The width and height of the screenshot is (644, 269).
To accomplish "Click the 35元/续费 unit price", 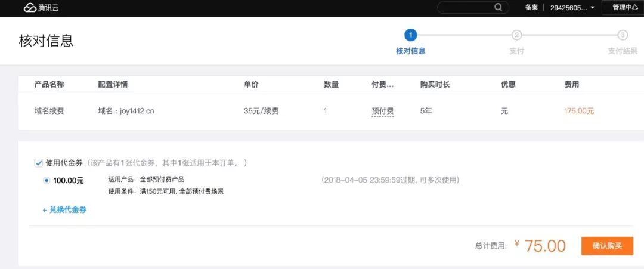I will pos(261,111).
